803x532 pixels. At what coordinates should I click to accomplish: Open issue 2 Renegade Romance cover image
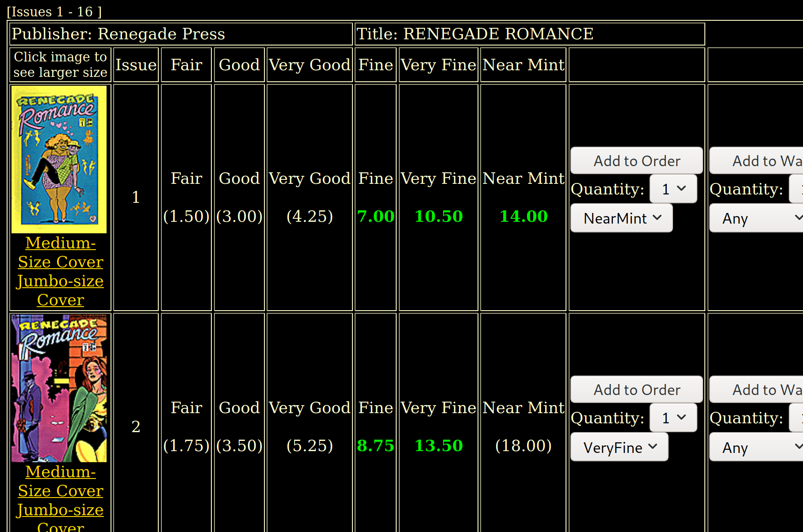pyautogui.click(x=59, y=388)
